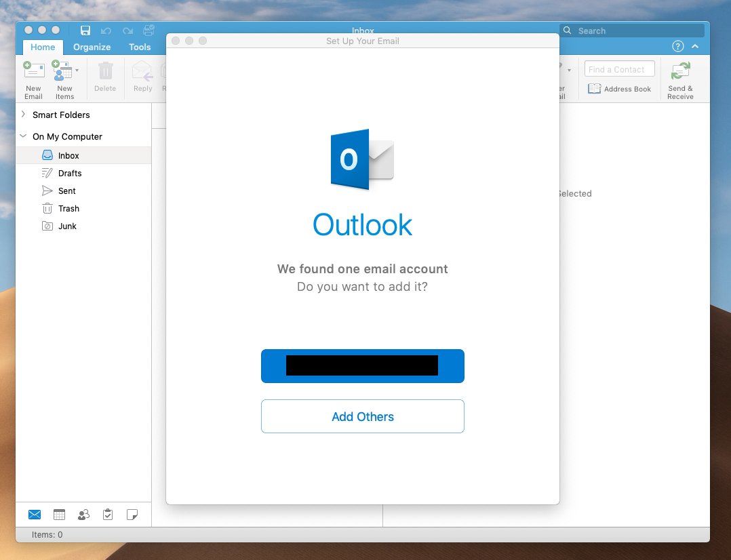The height and width of the screenshot is (560, 731).
Task: Switch to the Tools tab
Action: (140, 47)
